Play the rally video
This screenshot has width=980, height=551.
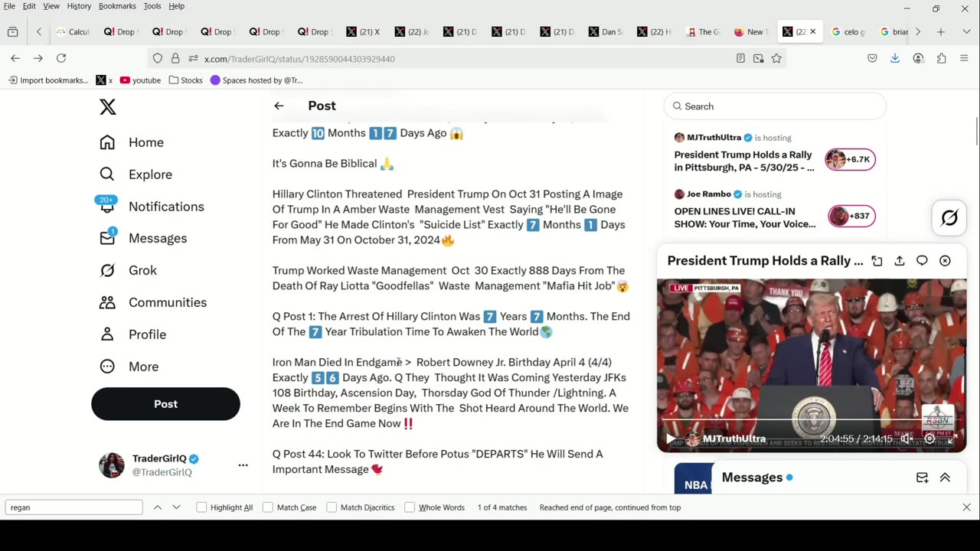[671, 439]
